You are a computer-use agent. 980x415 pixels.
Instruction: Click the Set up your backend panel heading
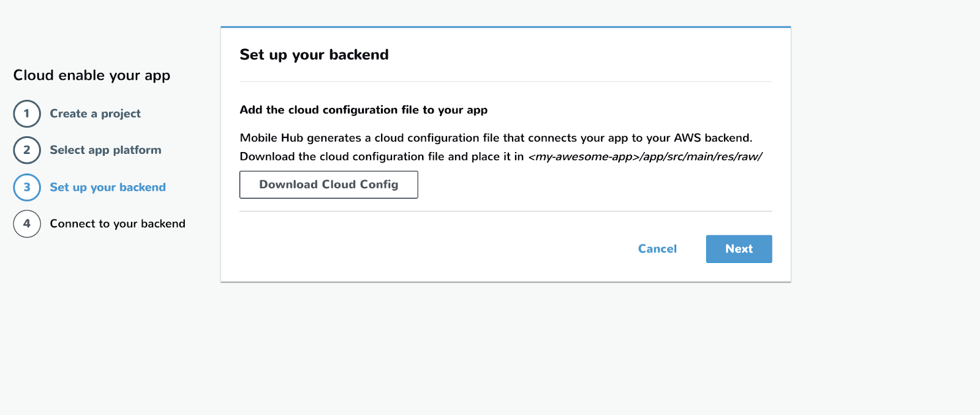(x=314, y=55)
